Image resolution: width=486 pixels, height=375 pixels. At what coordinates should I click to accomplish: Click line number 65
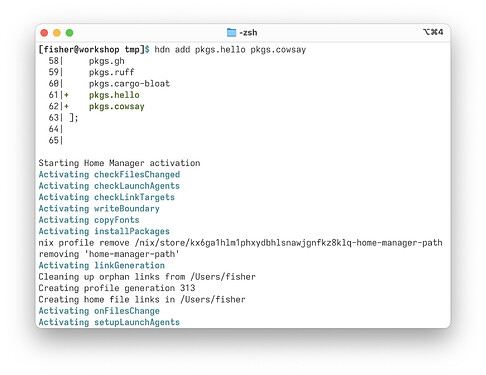[x=54, y=140]
